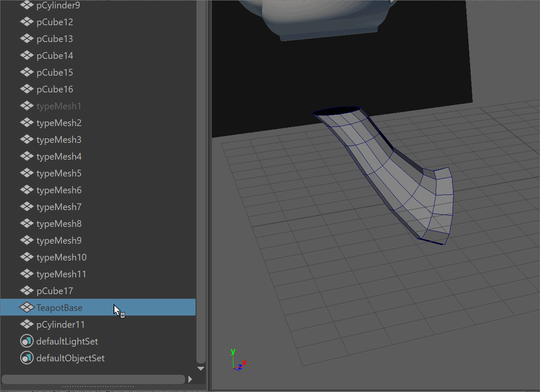Select the typeMesh10 item
Viewport: 540px width, 392px height.
pos(61,258)
